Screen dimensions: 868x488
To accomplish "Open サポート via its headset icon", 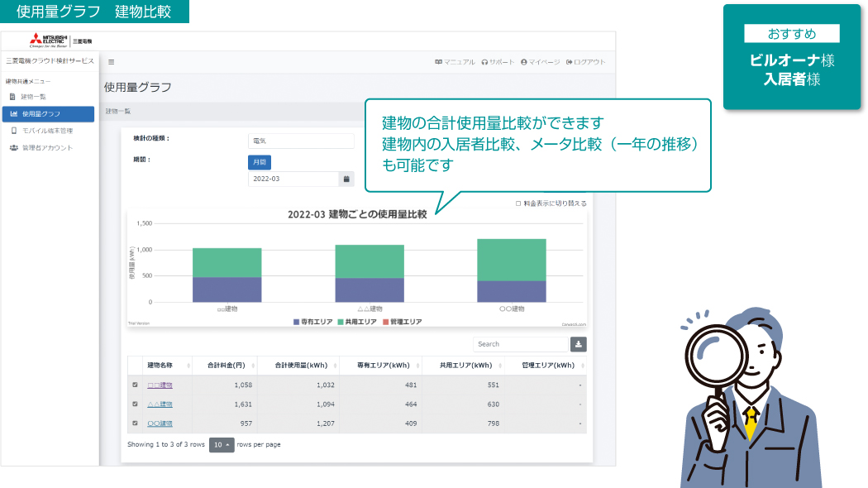I will point(485,62).
